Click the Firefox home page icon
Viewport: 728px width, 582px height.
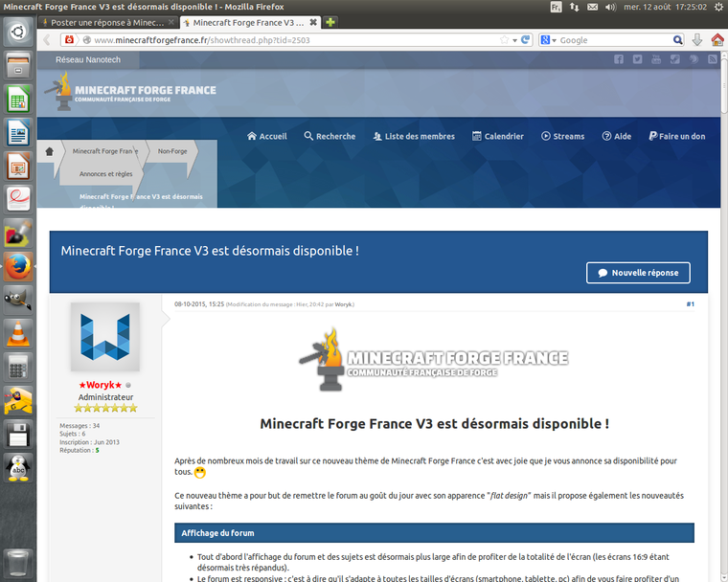coord(717,40)
